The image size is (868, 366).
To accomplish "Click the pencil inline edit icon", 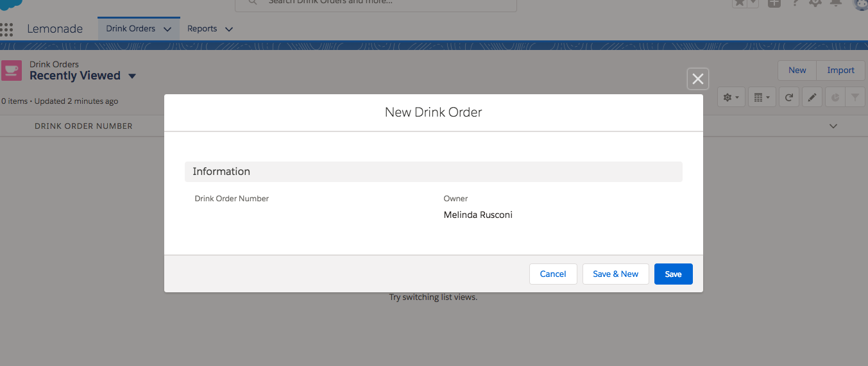I will [812, 97].
